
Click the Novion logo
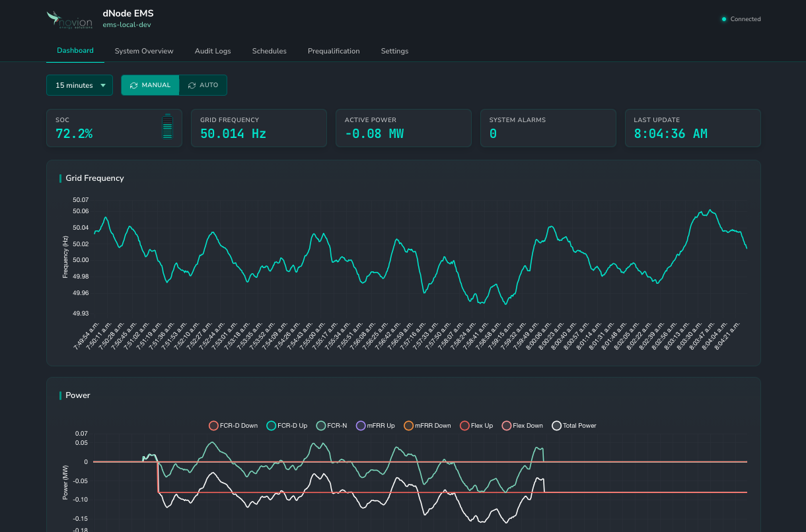tap(69, 19)
